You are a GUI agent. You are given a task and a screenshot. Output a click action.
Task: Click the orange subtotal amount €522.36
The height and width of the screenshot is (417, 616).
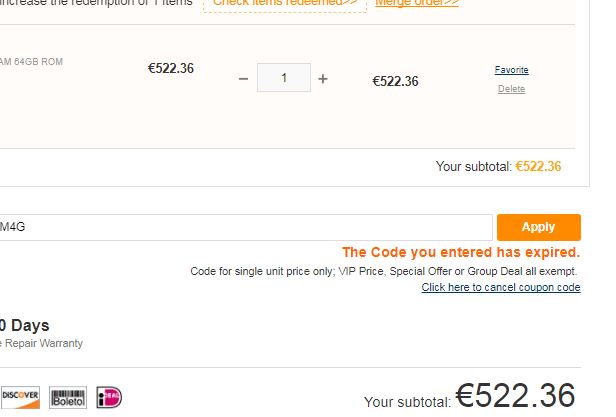coord(538,167)
